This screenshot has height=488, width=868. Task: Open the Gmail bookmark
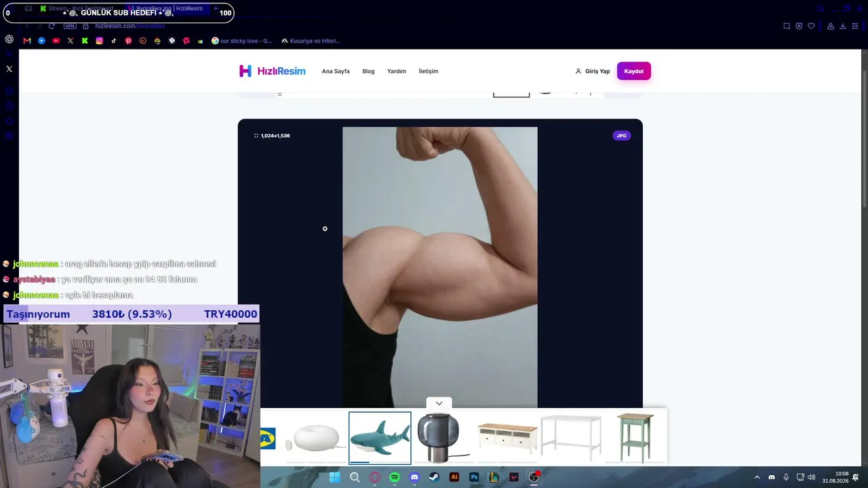click(x=27, y=41)
